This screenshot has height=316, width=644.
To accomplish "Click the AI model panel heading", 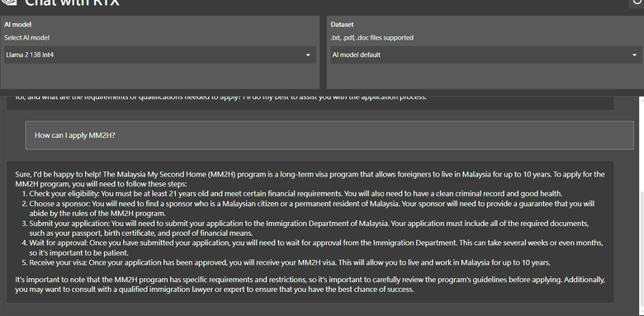I will point(17,25).
